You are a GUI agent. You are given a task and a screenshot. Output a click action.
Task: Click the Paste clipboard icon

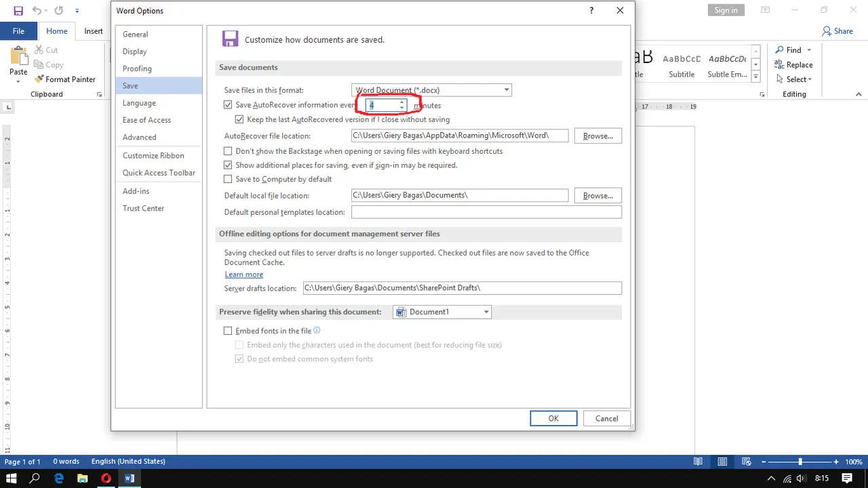(18, 57)
